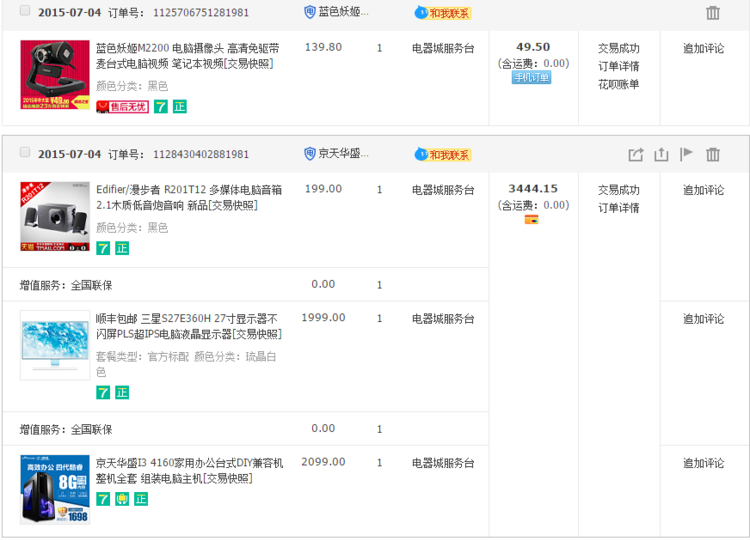Click order number 1125706751281981
The image size is (750, 541).
click(x=201, y=13)
